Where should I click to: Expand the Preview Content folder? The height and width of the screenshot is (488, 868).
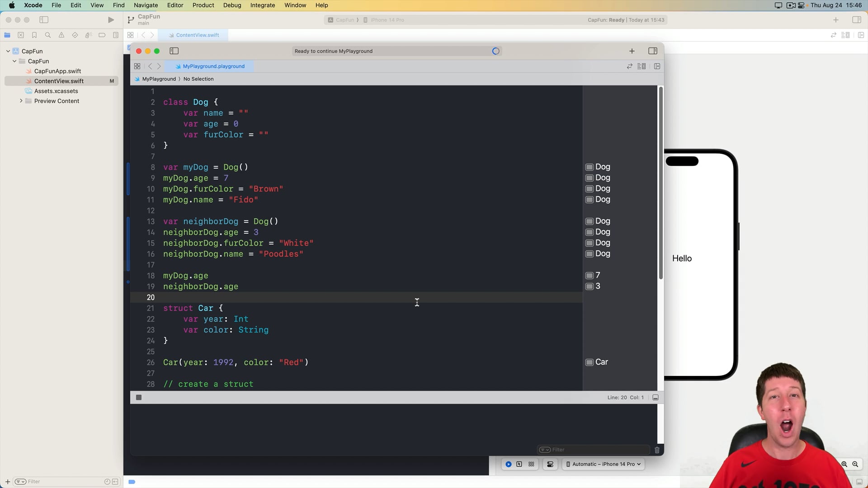21,101
